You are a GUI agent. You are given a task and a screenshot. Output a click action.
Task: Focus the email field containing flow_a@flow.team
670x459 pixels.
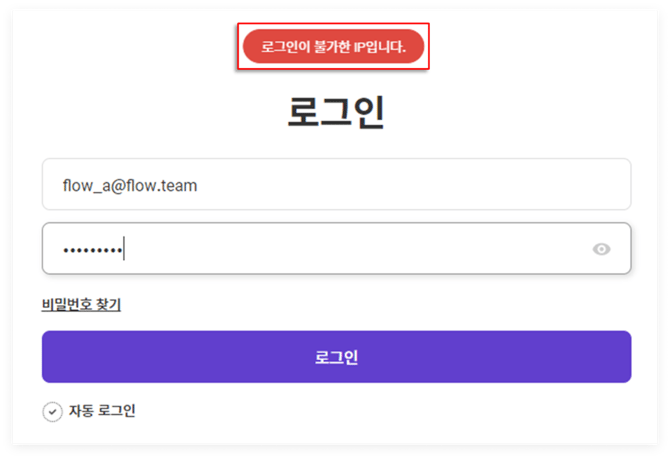coord(336,185)
